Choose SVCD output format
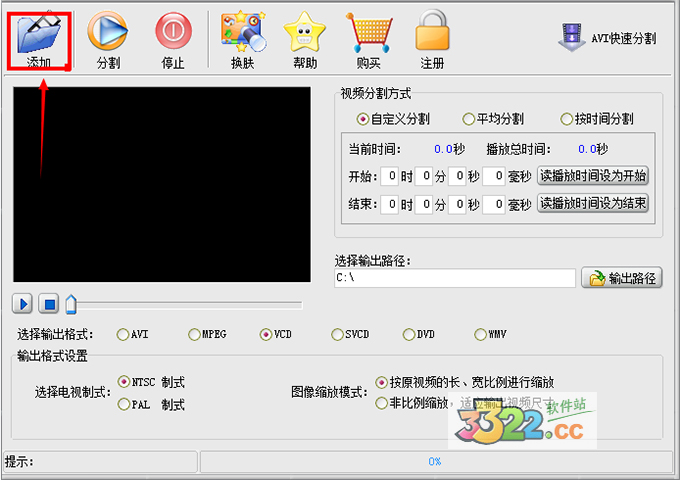Screen dimensions: 680x480 (x=350, y=334)
